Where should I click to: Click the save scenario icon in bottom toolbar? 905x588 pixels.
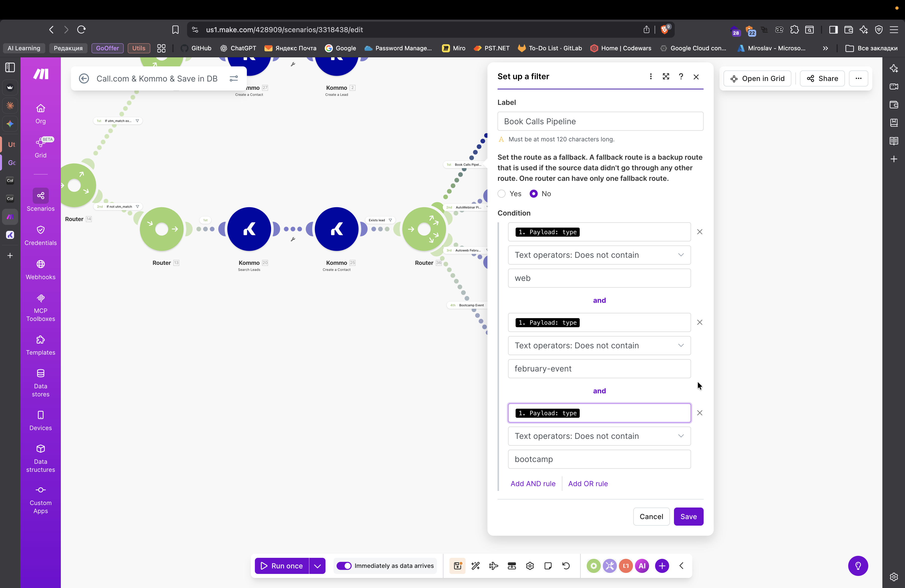point(458,566)
